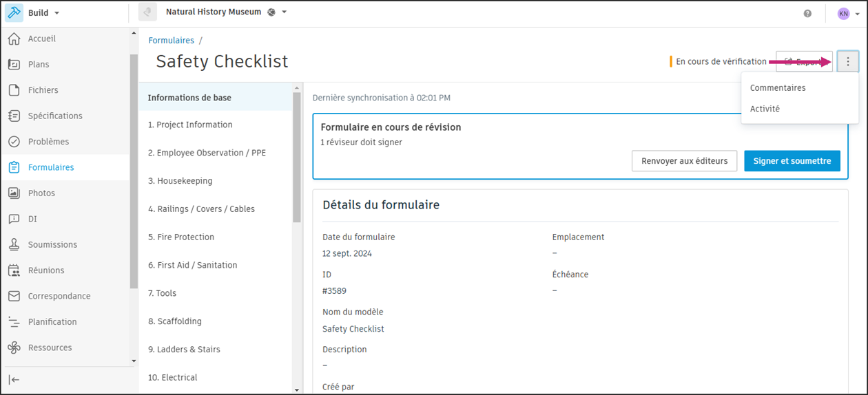Screen dimensions: 868x395
Task: Collapse the left sidebar navigation
Action: click(x=14, y=379)
